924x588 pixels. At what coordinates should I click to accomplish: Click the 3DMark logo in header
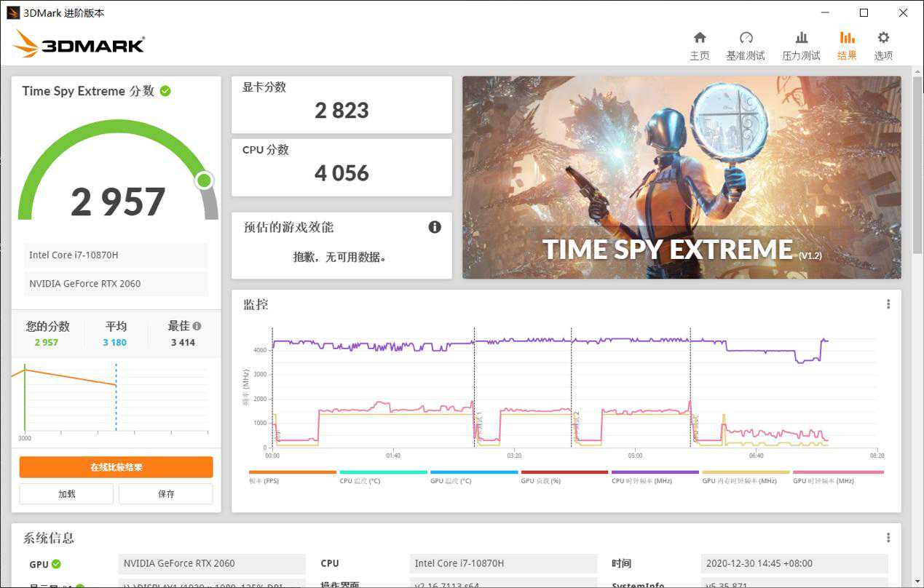(x=79, y=44)
